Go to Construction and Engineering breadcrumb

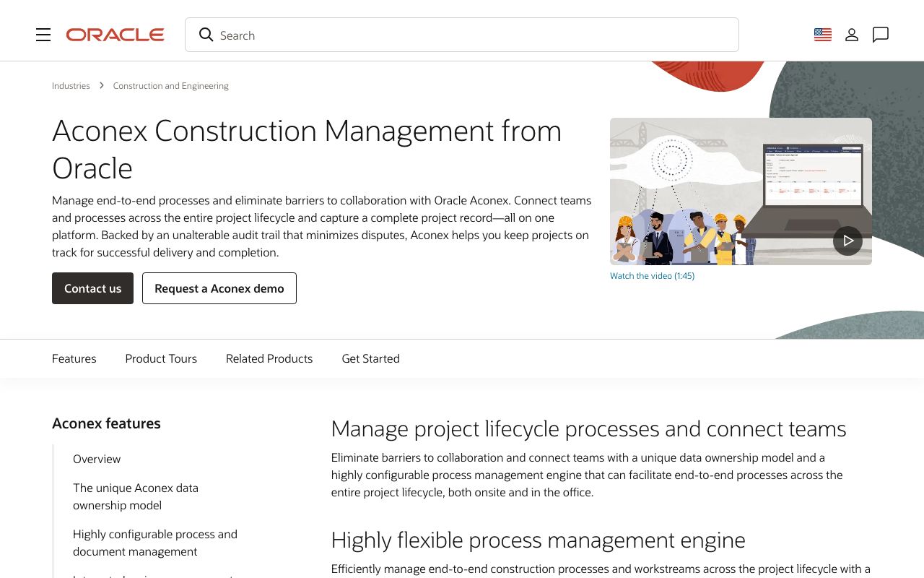pos(171,85)
